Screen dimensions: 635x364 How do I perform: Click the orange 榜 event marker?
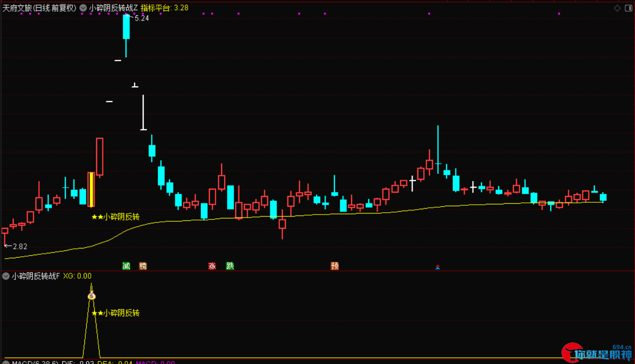pos(143,266)
